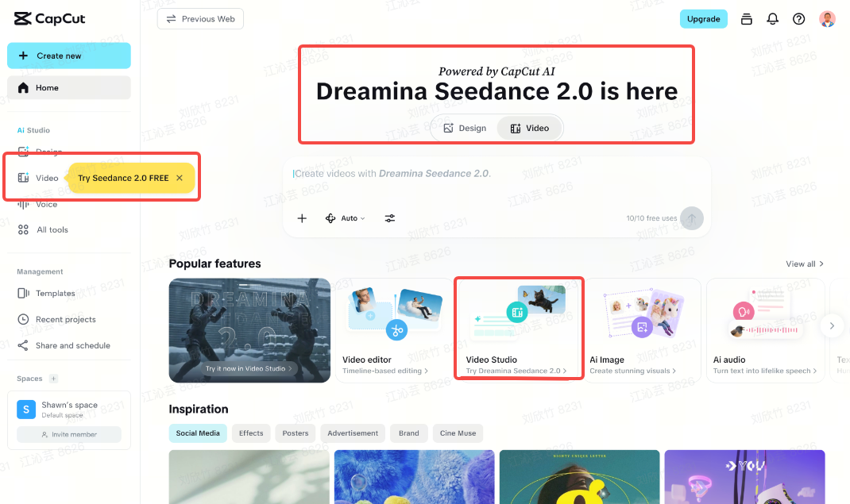Viewport: 850px width, 504px height.
Task: Open the Auto dropdown
Action: (345, 218)
